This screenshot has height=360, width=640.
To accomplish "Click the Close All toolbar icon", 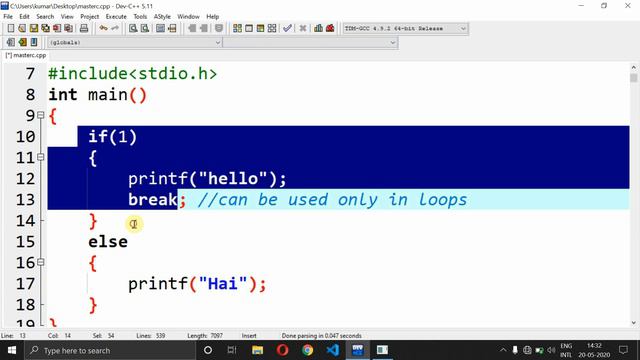I will pos(69,28).
